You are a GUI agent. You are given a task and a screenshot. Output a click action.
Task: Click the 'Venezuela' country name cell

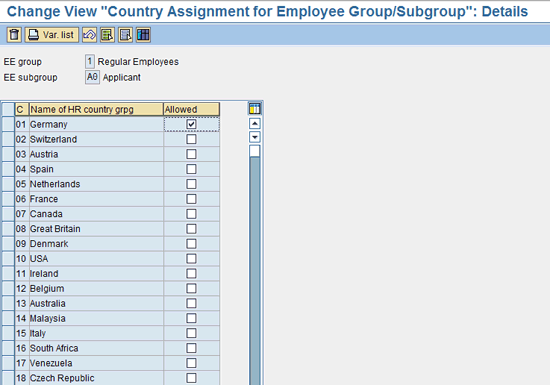[x=96, y=363]
